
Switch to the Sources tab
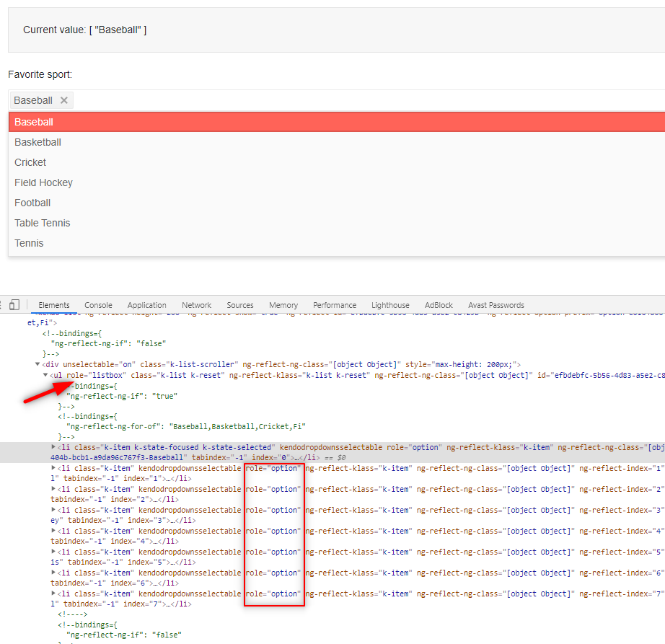(x=239, y=305)
